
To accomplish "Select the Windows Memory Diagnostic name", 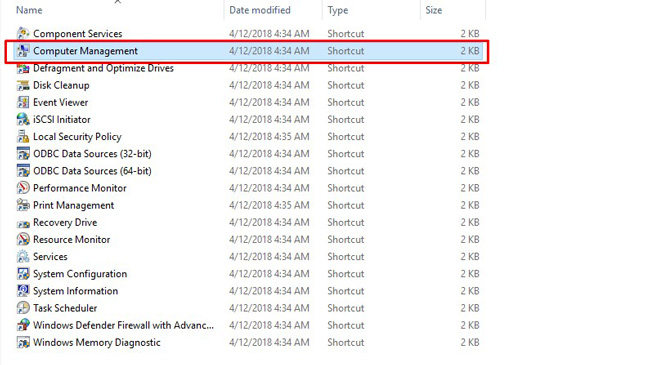I will tap(97, 342).
